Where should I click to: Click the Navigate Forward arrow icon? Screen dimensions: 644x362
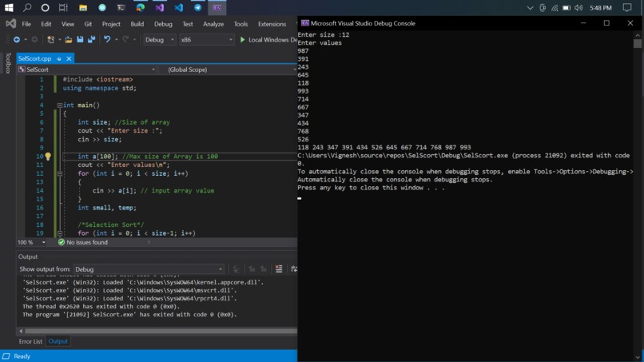pyautogui.click(x=34, y=39)
